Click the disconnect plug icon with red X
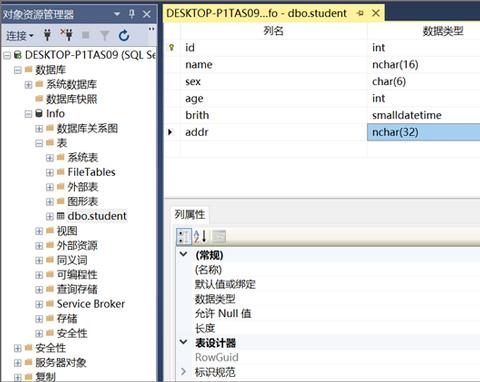Image resolution: width=480 pixels, height=382 pixels. [x=66, y=35]
